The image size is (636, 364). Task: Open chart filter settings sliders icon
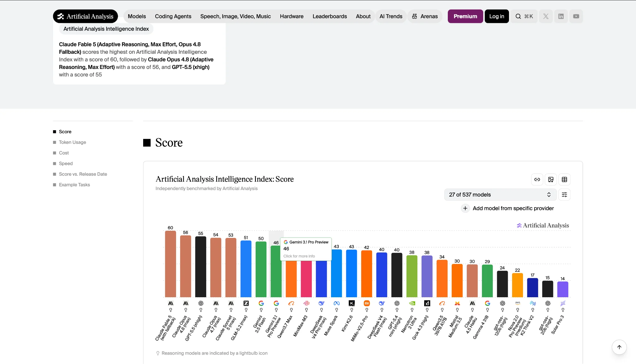(x=565, y=195)
